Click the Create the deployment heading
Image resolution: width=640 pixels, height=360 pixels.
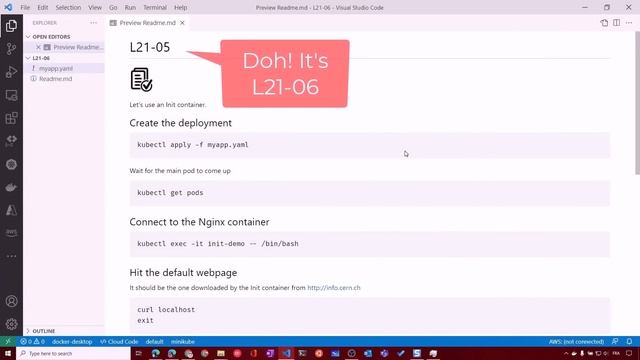(180, 123)
